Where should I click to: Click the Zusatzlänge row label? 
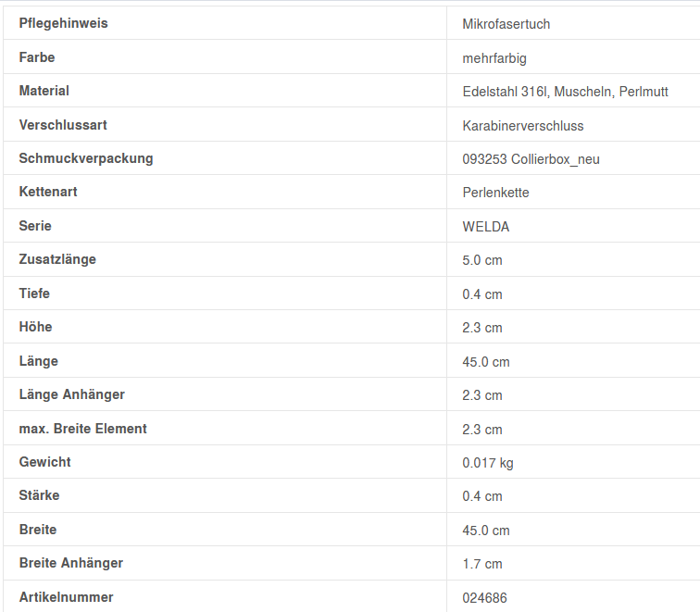[x=57, y=259]
